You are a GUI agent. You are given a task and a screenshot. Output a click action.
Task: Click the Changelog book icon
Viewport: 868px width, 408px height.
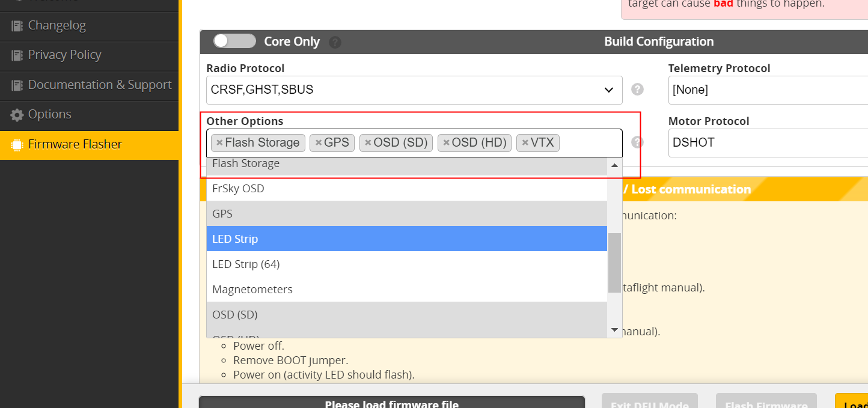[17, 26]
